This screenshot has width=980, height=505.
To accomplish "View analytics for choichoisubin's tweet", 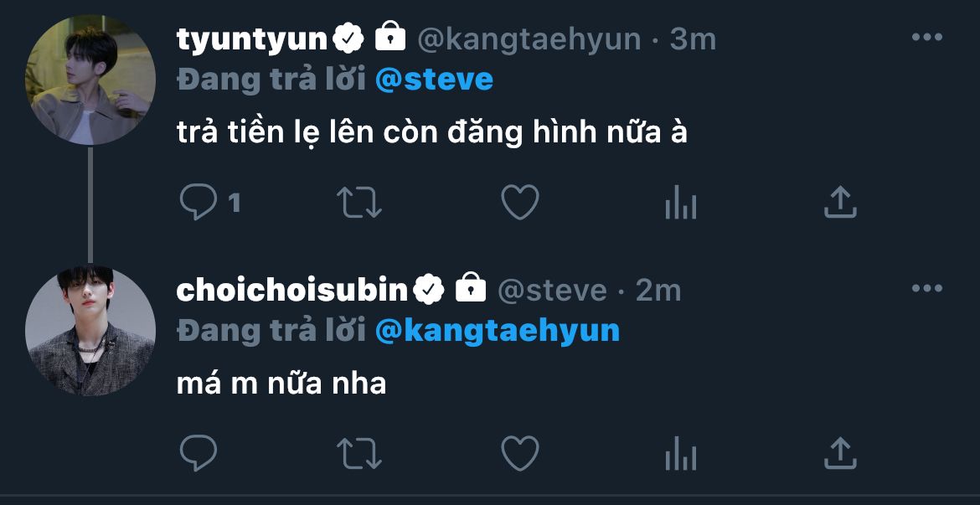I will click(x=680, y=453).
